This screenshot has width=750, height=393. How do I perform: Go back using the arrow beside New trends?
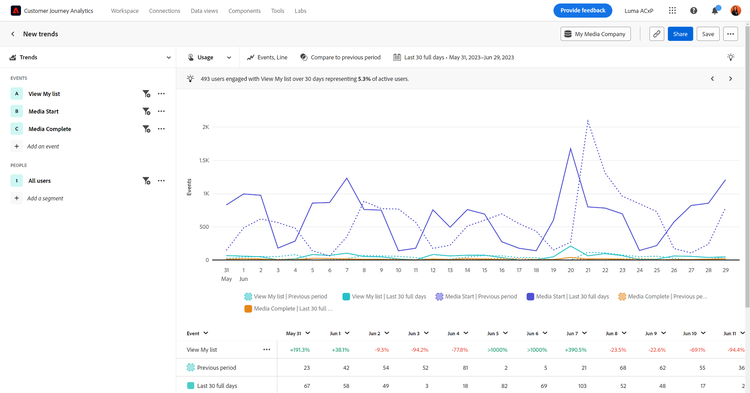coord(13,34)
